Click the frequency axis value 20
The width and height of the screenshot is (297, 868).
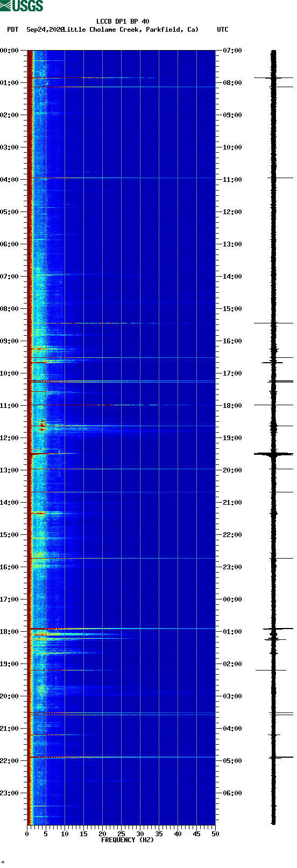click(x=102, y=834)
